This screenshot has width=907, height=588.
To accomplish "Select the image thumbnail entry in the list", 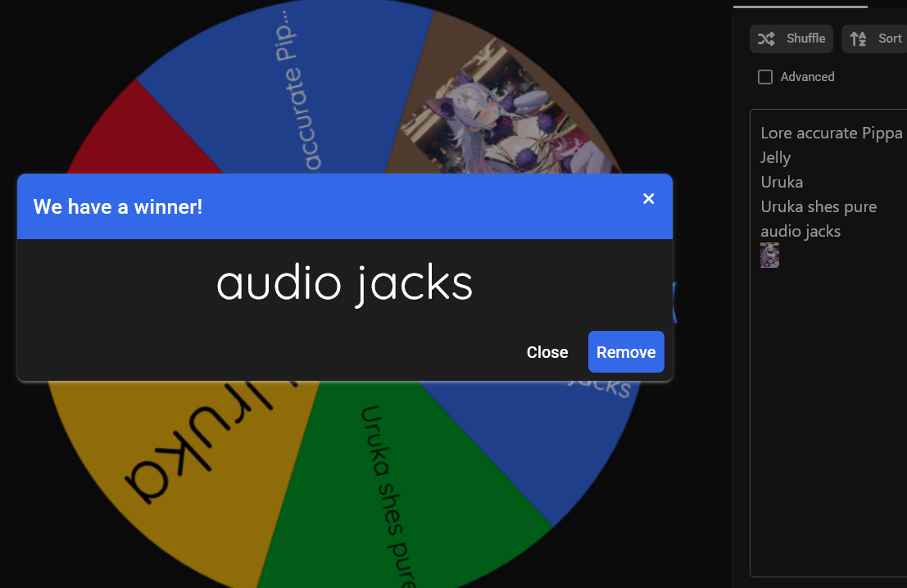I will coord(769,255).
